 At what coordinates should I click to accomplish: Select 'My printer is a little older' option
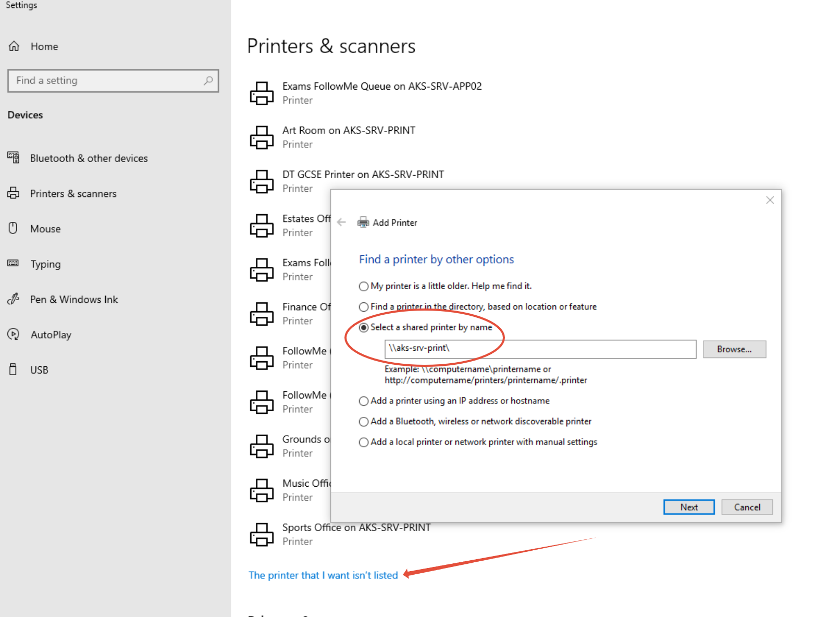coord(364,286)
